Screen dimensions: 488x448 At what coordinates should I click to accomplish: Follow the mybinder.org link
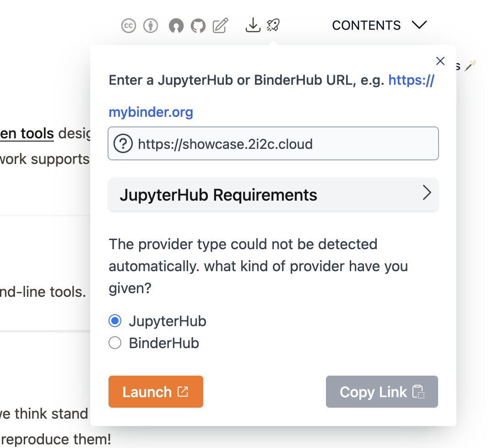[151, 112]
